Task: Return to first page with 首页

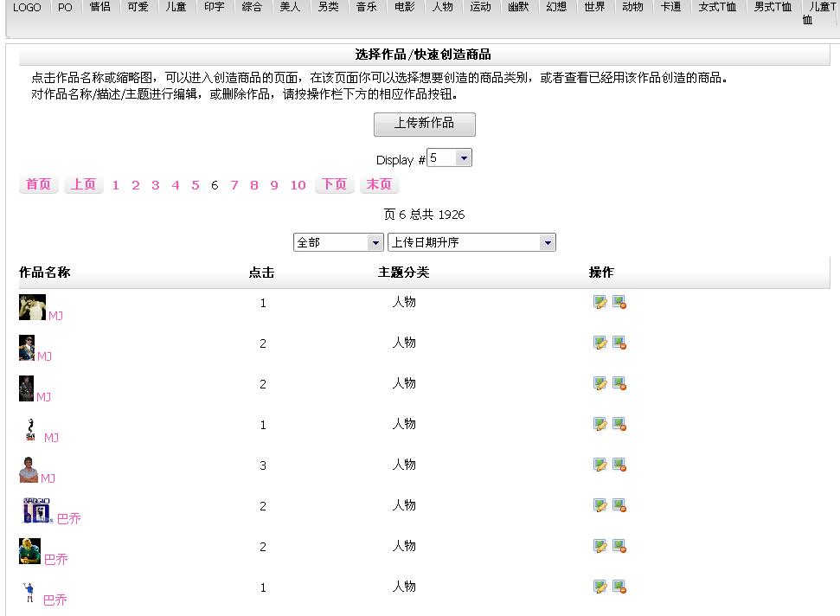Action: (38, 185)
